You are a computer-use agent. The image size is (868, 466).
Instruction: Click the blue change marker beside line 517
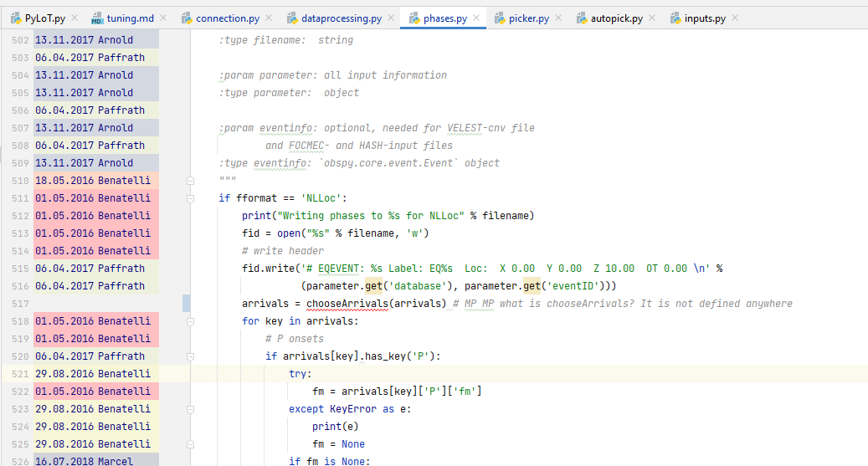click(x=186, y=304)
